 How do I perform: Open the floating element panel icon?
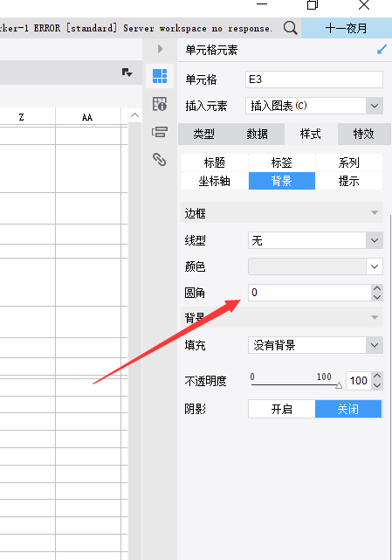coord(160,132)
